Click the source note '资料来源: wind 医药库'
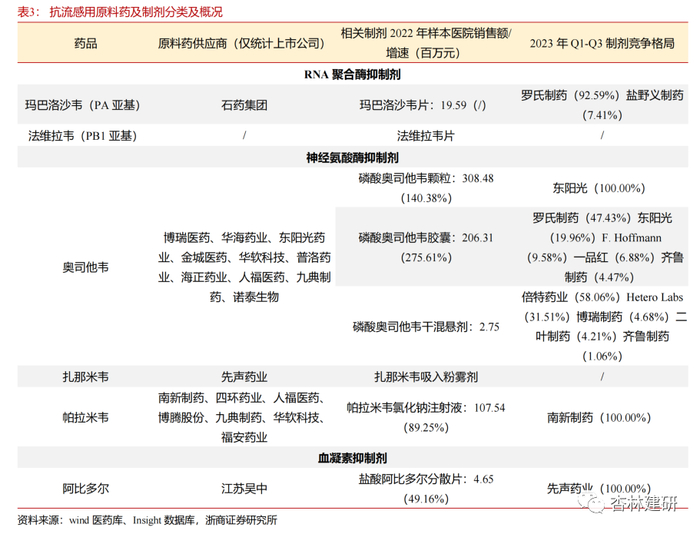Screen dimensions: 700x534 coord(70,520)
